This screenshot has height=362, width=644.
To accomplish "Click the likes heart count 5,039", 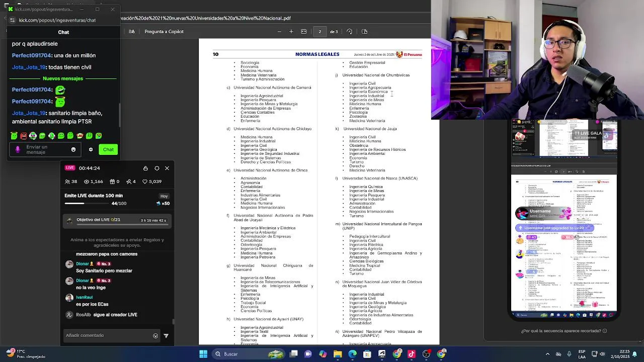I will pyautogui.click(x=152, y=182).
